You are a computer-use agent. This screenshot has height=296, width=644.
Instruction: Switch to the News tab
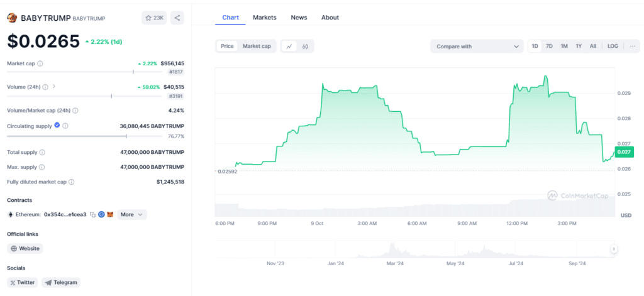point(299,17)
